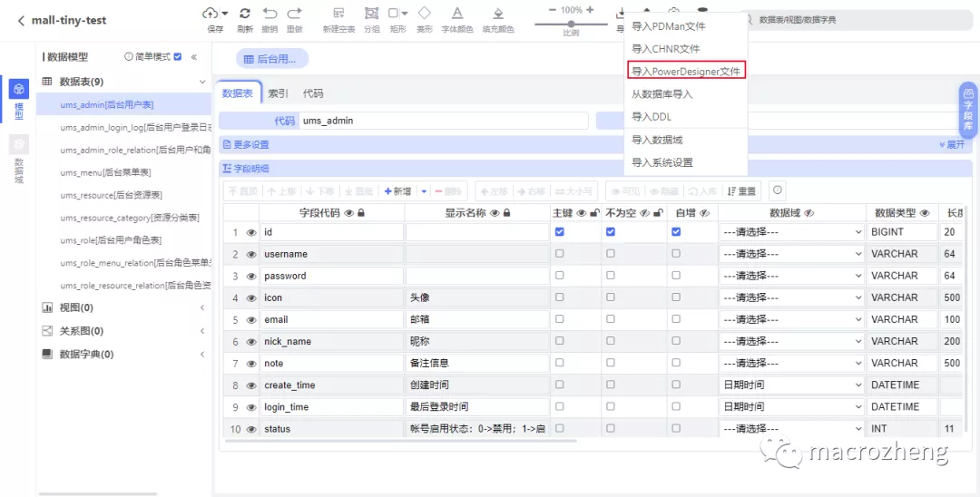Click the 新增 add field button
The image size is (980, 497).
[x=398, y=191]
